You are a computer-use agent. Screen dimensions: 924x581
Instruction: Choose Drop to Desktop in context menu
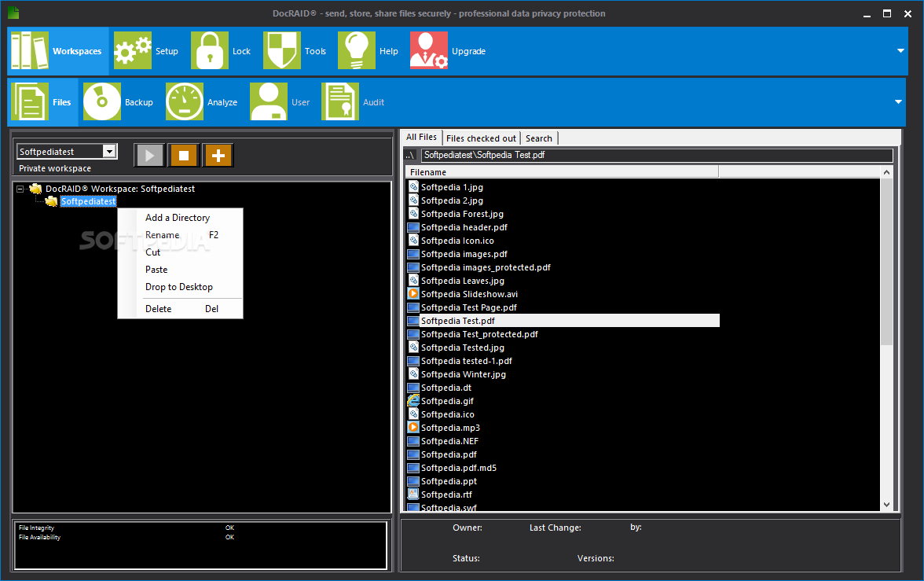(181, 287)
